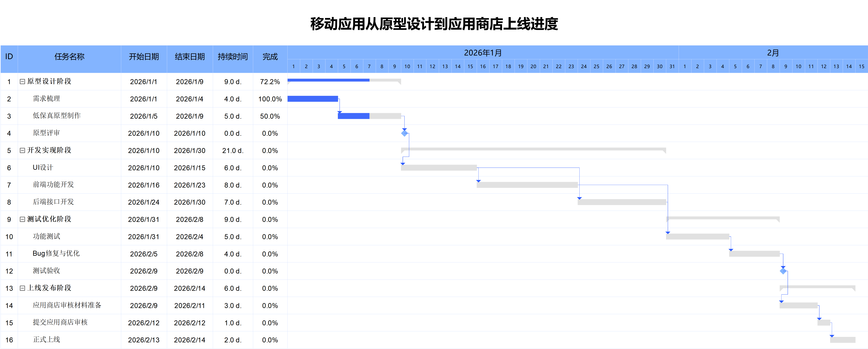This screenshot has height=349, width=868.
Task: Click the 72.2% completion cell
Action: (x=270, y=82)
